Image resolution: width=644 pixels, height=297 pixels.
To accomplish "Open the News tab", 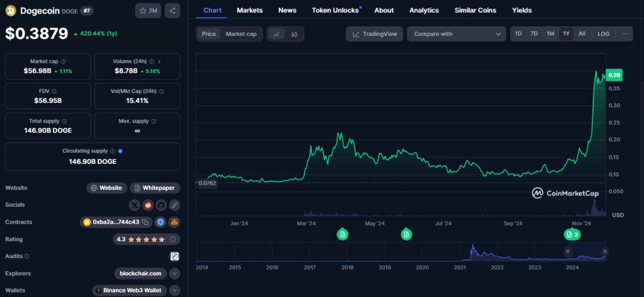I will click(287, 10).
